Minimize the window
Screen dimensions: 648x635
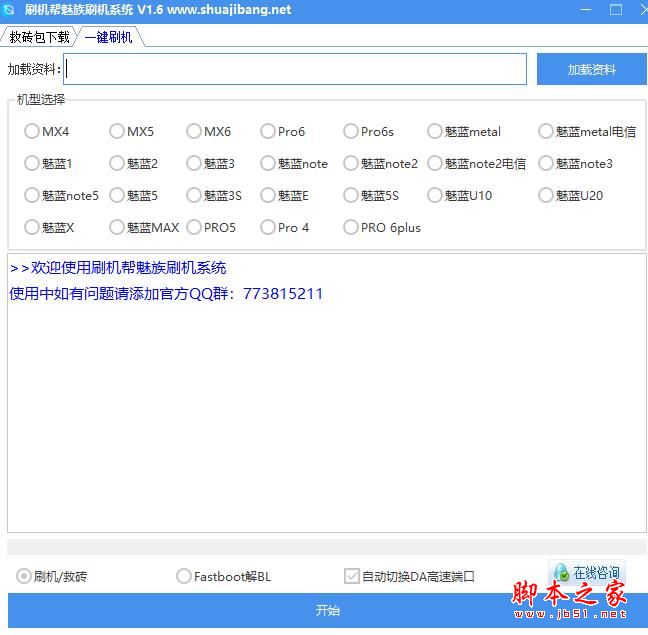pos(586,10)
